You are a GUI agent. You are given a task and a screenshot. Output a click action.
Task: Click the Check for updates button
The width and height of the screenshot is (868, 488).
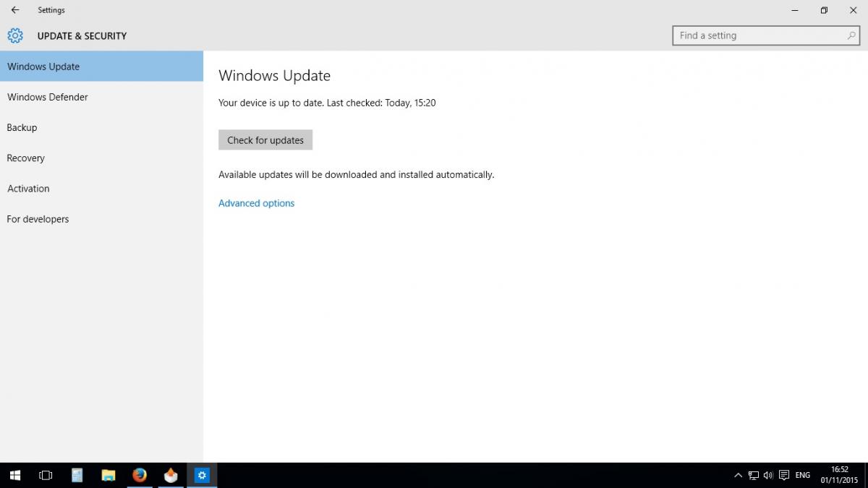(x=265, y=140)
